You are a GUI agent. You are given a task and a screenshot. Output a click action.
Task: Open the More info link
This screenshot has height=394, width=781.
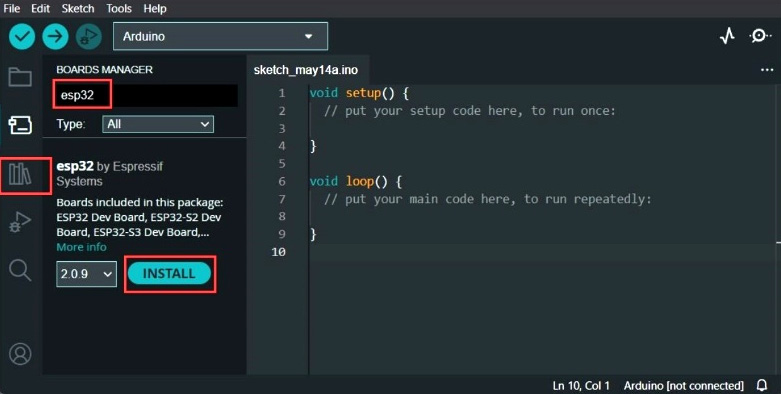(81, 247)
